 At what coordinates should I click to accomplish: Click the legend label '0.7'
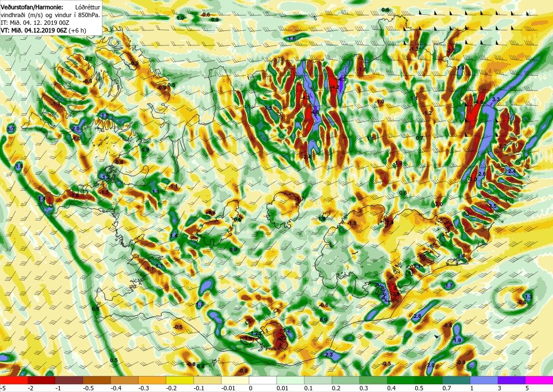click(447, 388)
